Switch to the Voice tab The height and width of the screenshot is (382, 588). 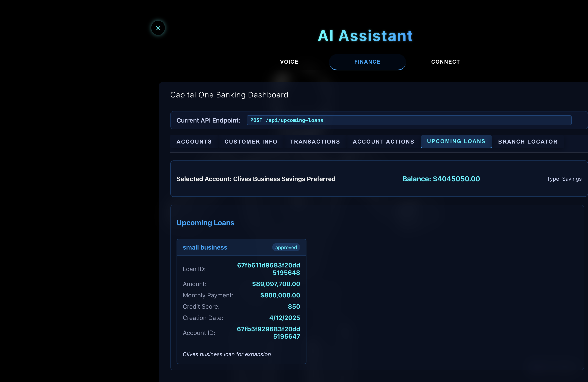289,62
